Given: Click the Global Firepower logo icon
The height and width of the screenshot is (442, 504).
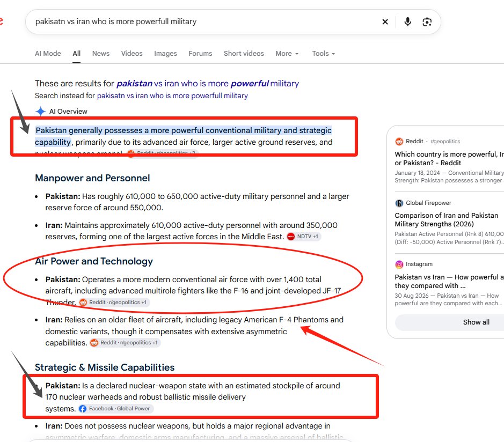Looking at the screenshot, I should [x=399, y=203].
